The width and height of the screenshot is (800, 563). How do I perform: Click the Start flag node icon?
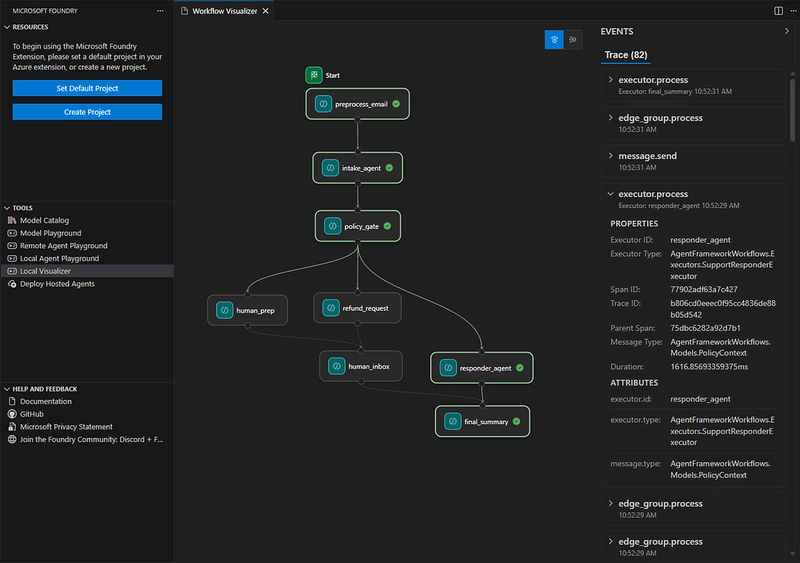click(314, 75)
